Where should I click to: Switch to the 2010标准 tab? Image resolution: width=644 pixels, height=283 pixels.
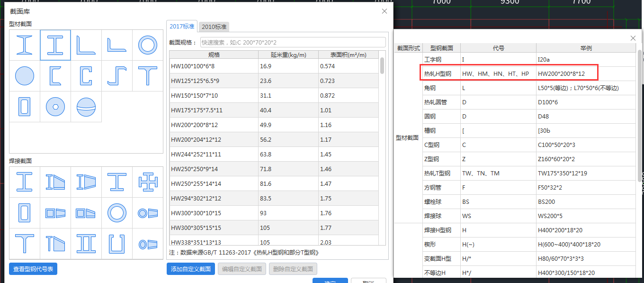coord(214,27)
